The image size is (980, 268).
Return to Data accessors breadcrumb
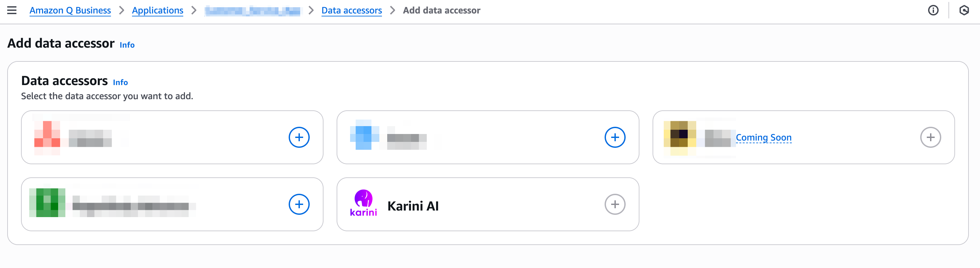click(351, 10)
